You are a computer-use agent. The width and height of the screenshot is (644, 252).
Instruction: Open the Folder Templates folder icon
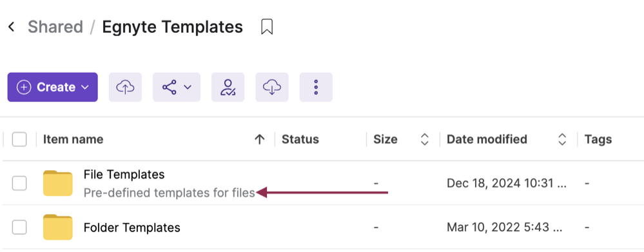(58, 227)
